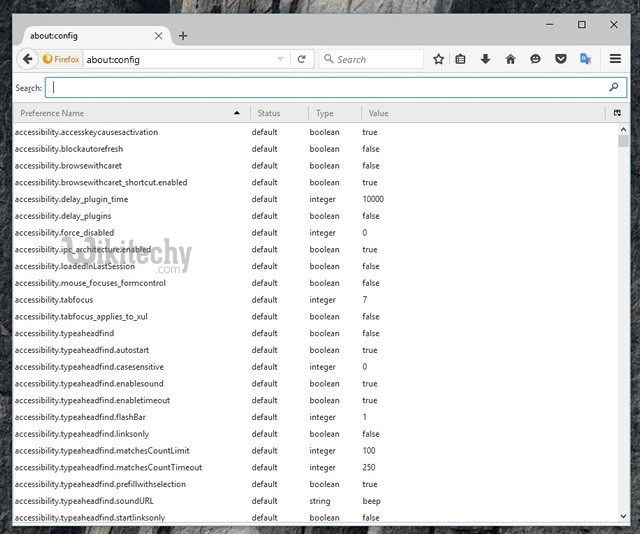The width and height of the screenshot is (640, 534).
Task: Click the vertical scrollbar thumb
Action: [623, 140]
